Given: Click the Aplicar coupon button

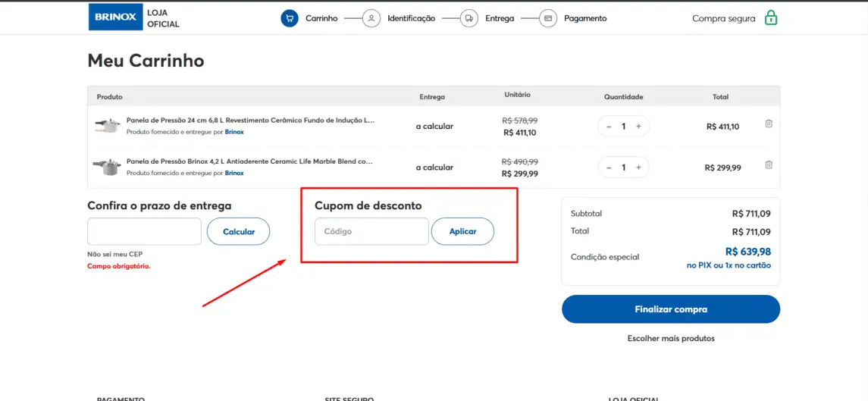Looking at the screenshot, I should (462, 231).
